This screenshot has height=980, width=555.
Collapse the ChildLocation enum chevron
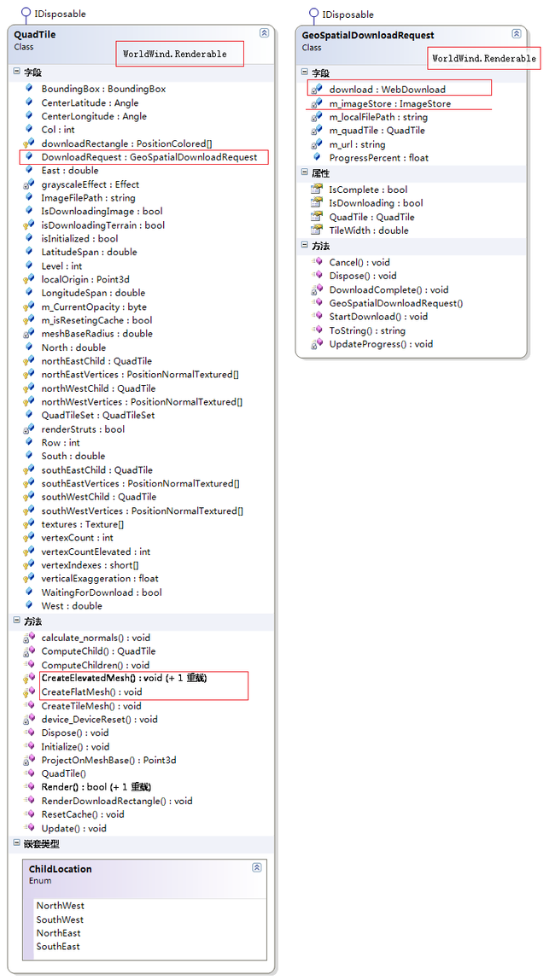[256, 867]
